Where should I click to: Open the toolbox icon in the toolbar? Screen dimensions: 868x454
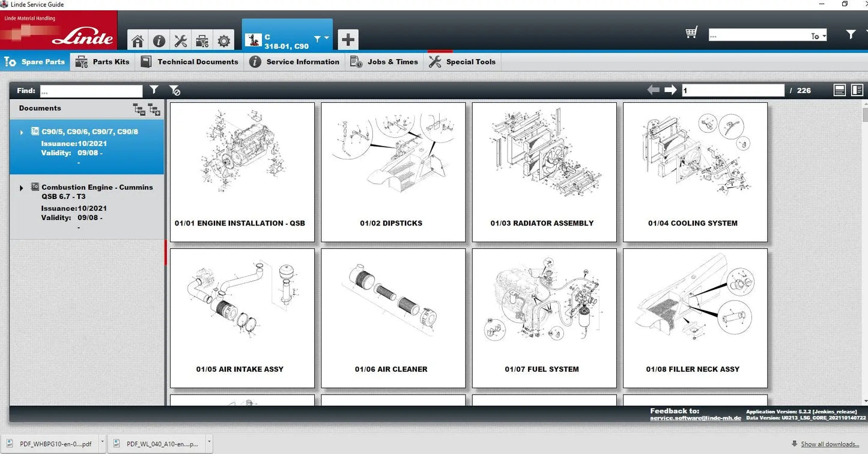(202, 40)
